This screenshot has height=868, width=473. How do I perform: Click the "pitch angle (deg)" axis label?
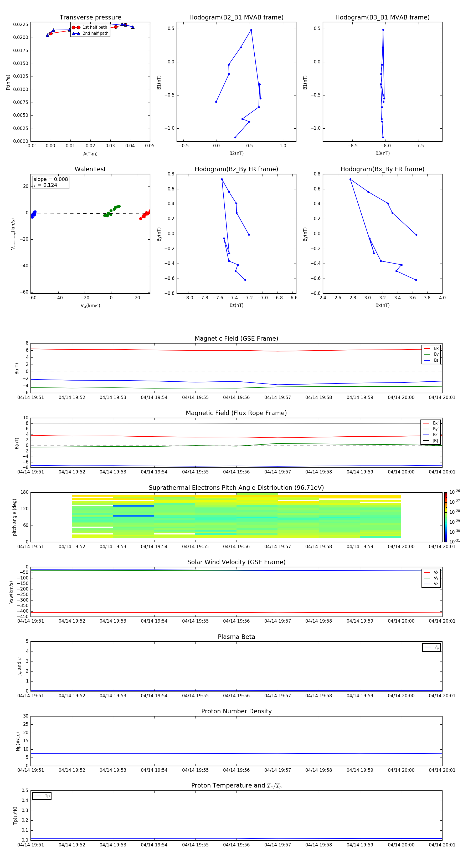click(x=14, y=517)
